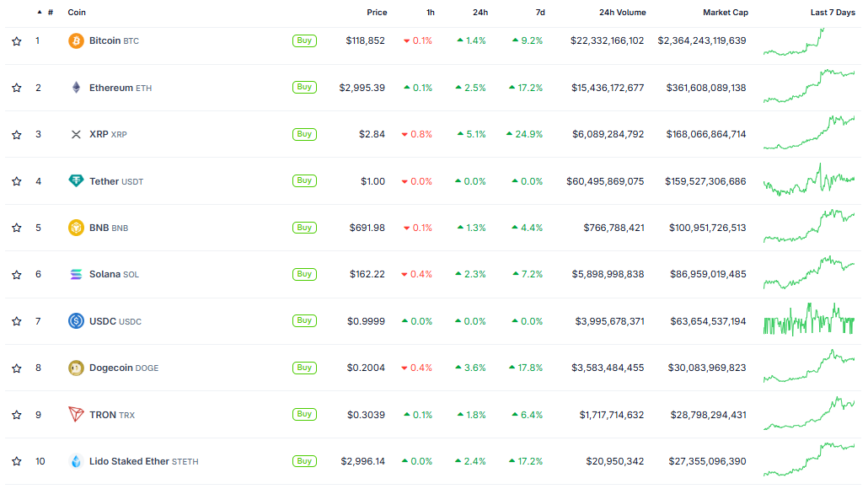The image size is (868, 489).
Task: Sort the table by 24h Volume header
Action: [x=622, y=13]
